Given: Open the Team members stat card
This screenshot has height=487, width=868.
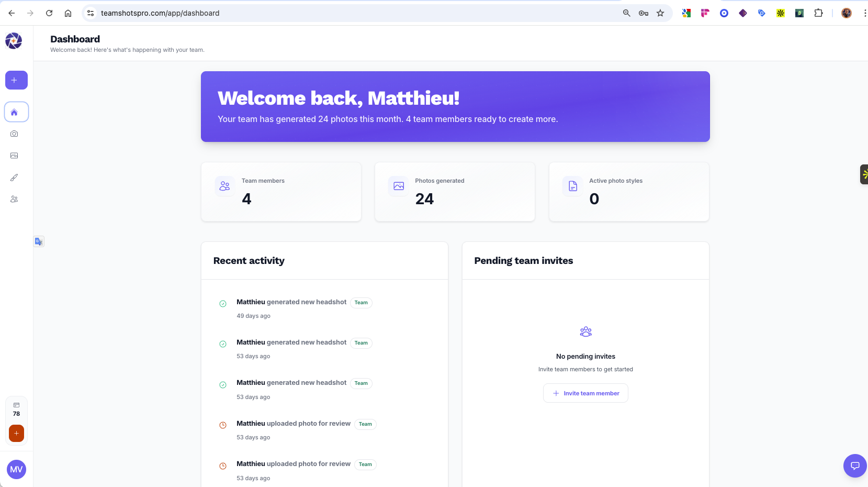Looking at the screenshot, I should click(281, 192).
